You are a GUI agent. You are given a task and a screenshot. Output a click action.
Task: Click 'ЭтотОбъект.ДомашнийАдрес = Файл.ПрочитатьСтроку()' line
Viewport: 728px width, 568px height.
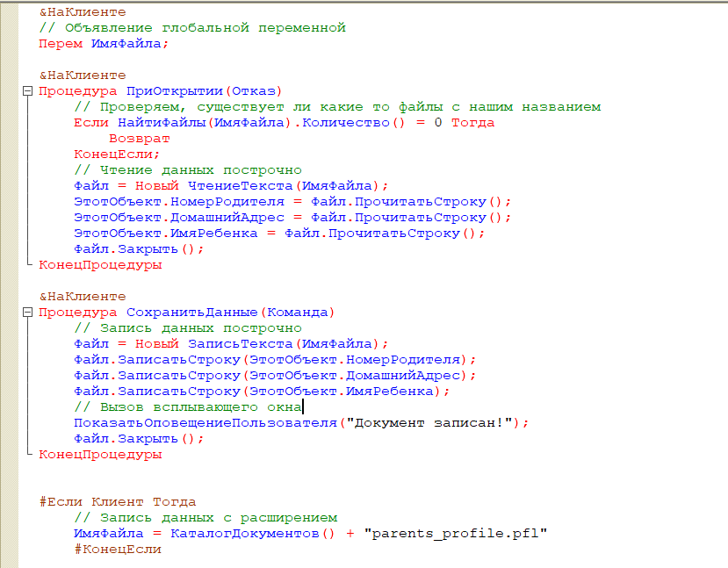pyautogui.click(x=292, y=218)
